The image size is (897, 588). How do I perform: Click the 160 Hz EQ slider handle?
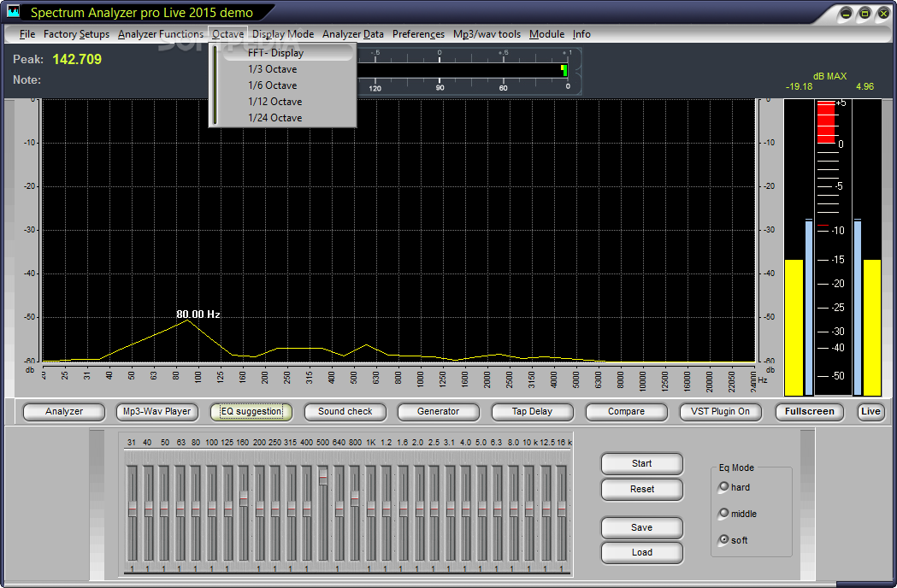[244, 498]
